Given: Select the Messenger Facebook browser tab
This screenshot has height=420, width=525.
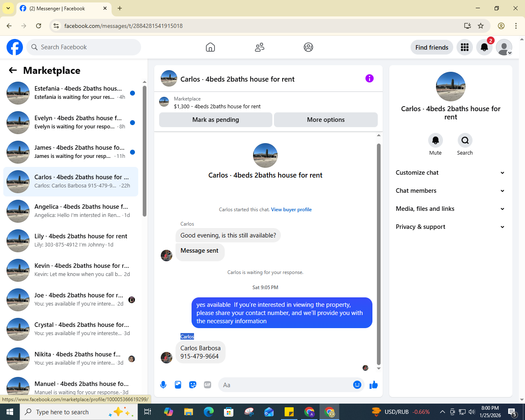Looking at the screenshot, I should click(x=64, y=8).
